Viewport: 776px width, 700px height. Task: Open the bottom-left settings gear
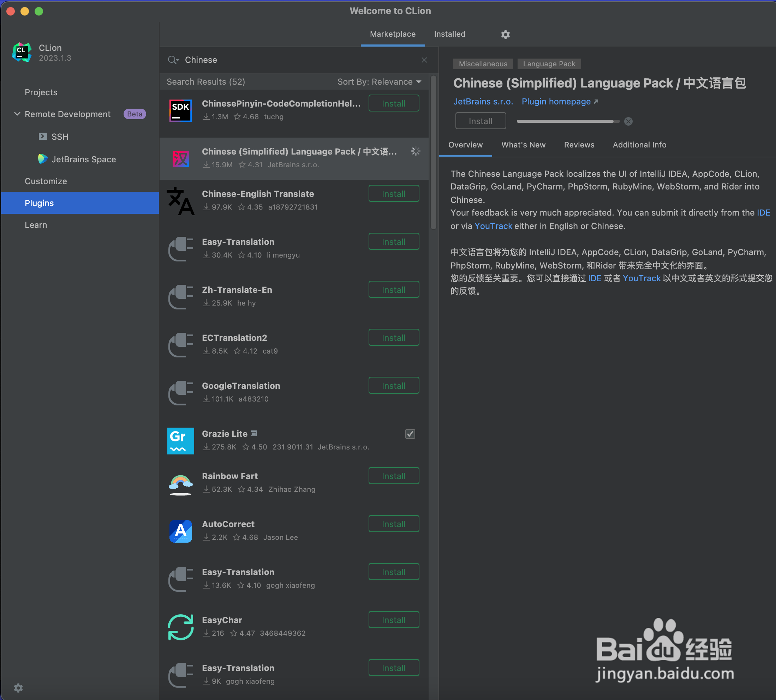[18, 688]
